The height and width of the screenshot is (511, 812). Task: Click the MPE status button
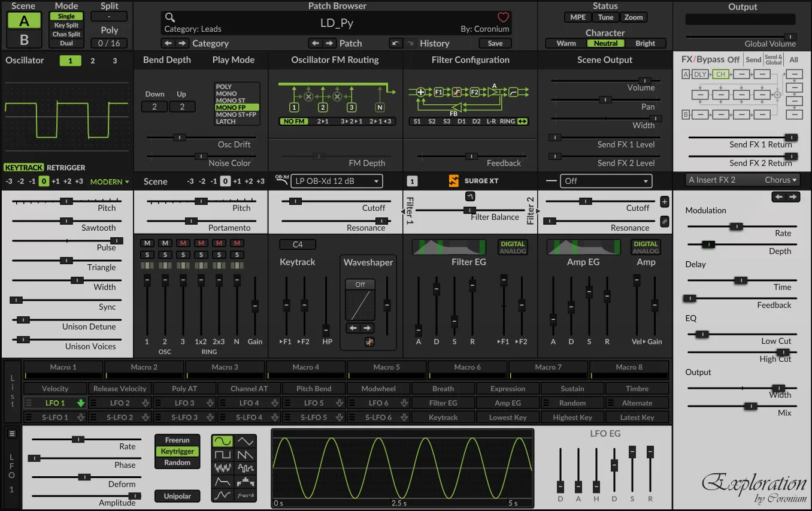(578, 17)
